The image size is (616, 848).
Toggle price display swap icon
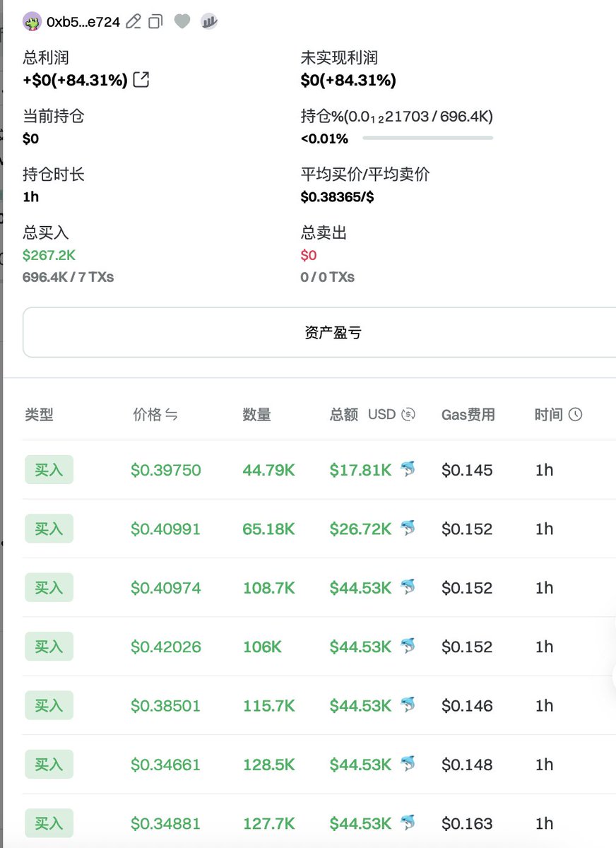click(x=172, y=415)
